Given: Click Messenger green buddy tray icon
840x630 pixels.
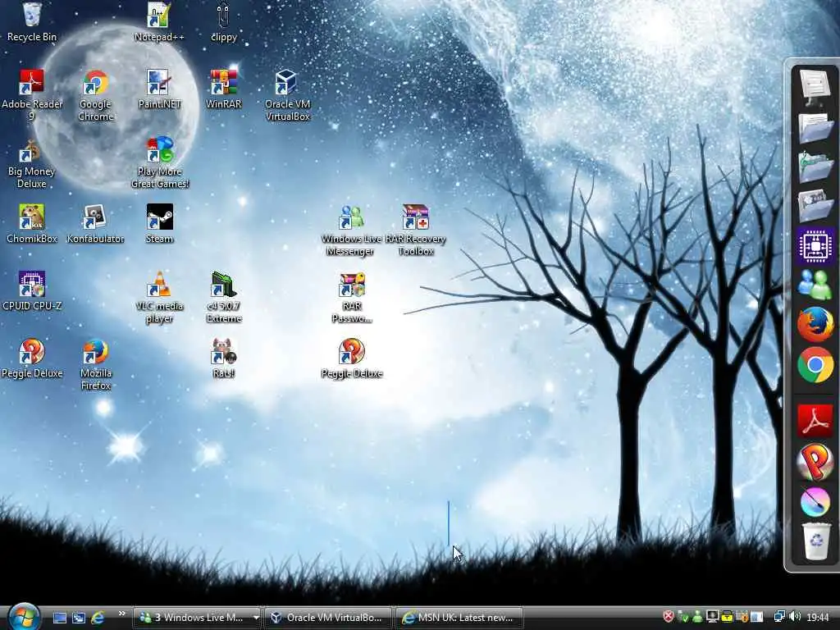Looking at the screenshot, I should click(x=697, y=617).
